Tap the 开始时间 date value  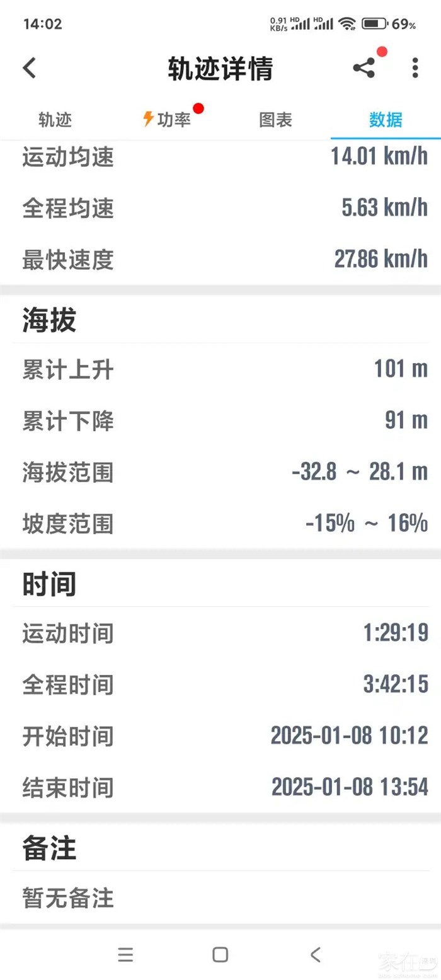349,735
